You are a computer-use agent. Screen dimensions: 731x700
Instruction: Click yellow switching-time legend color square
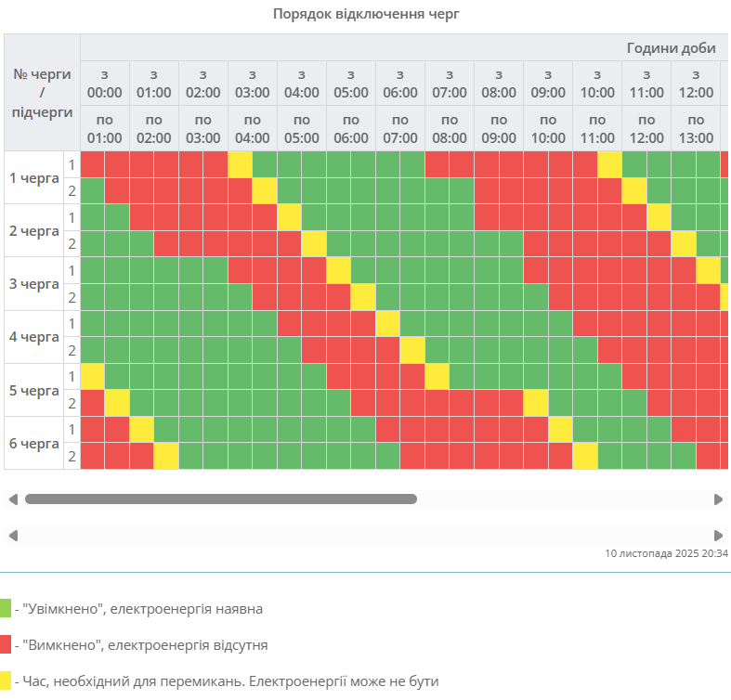(6, 681)
